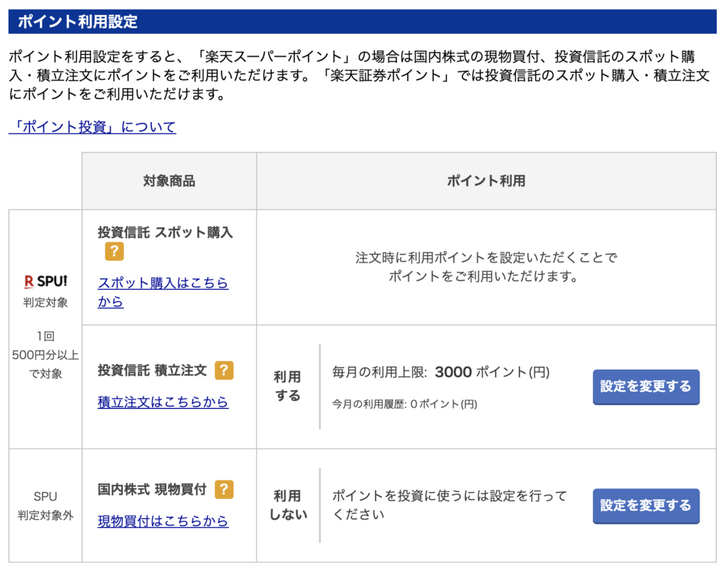Click the 投資信託 スポット購入 product title

coord(165,232)
